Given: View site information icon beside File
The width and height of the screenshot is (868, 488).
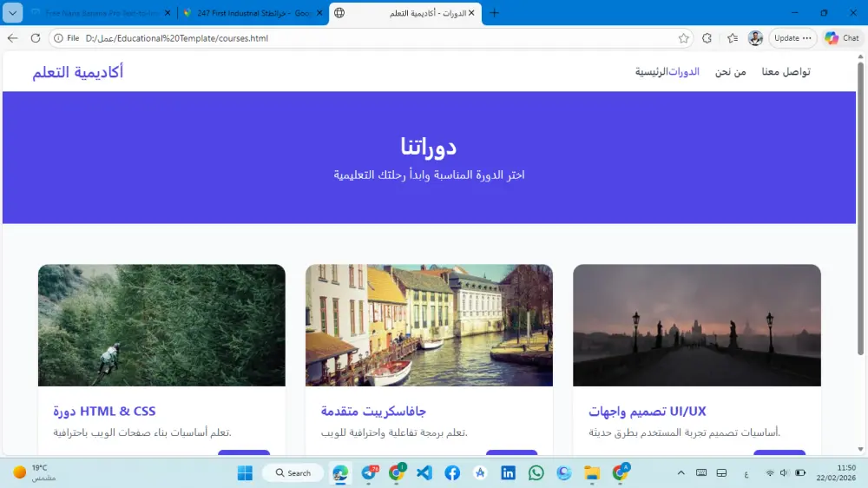Looking at the screenshot, I should [x=58, y=38].
